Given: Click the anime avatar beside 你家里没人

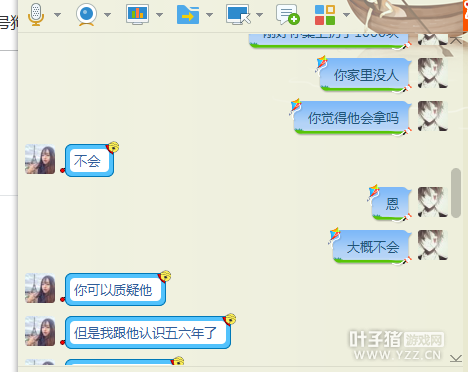Looking at the screenshot, I should pos(433,73).
